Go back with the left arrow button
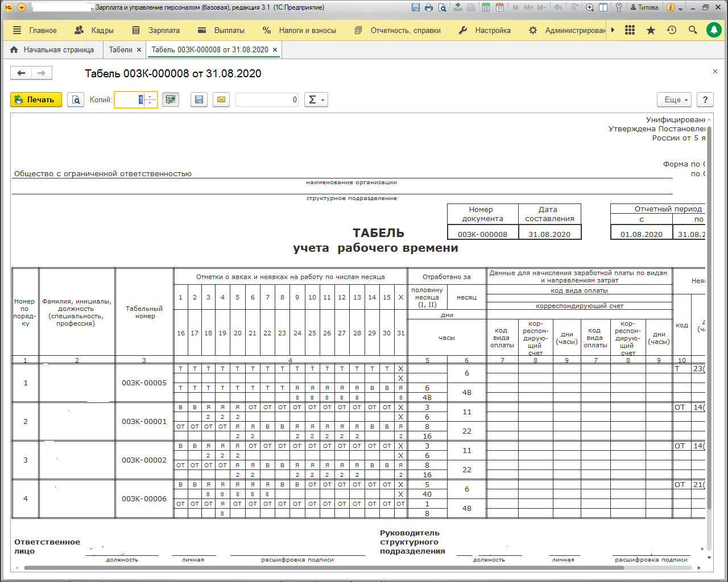728x582 pixels. coord(21,73)
